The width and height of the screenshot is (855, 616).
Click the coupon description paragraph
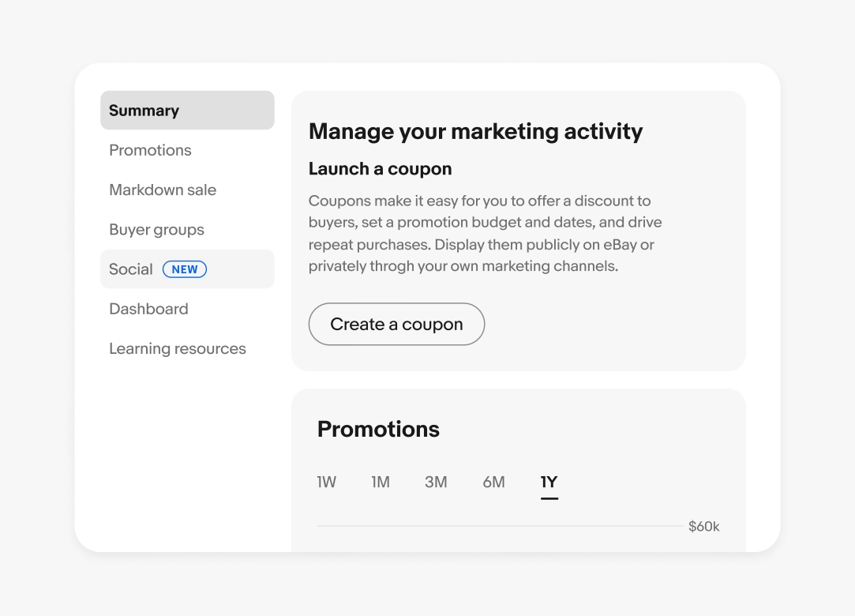(x=485, y=234)
